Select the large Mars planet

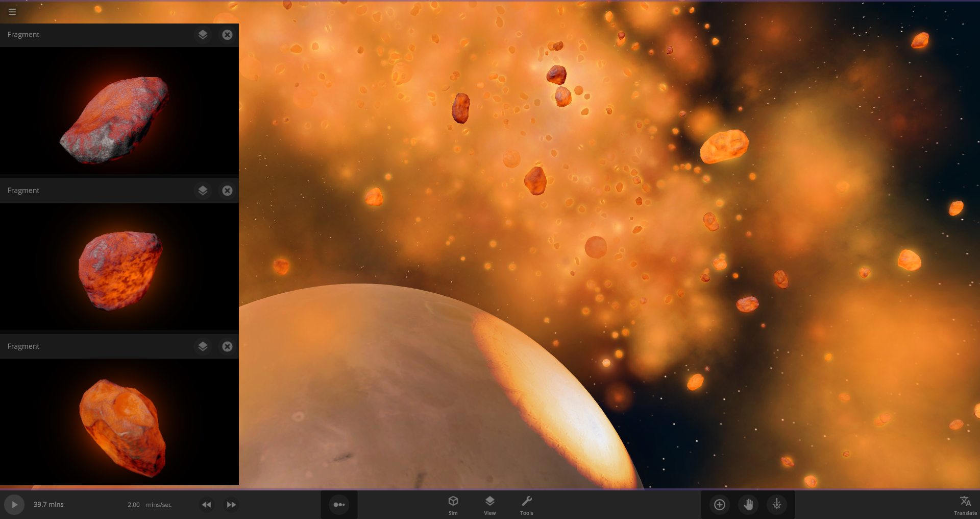[x=408, y=393]
